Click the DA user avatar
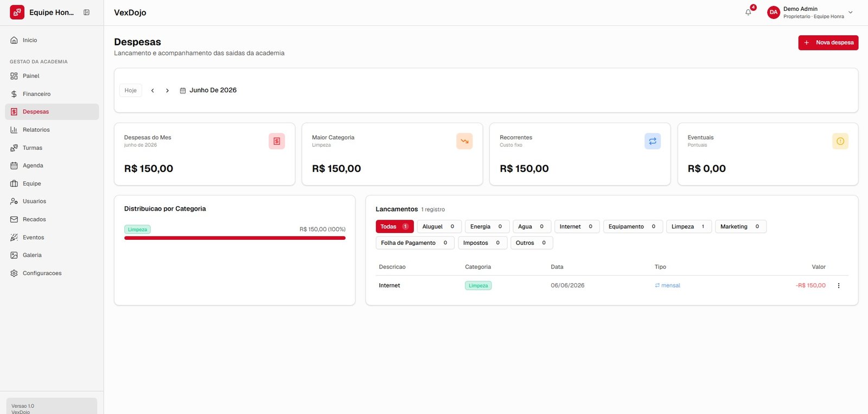868x414 pixels. pyautogui.click(x=774, y=12)
